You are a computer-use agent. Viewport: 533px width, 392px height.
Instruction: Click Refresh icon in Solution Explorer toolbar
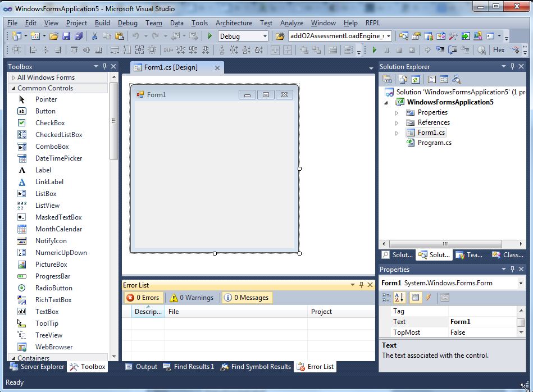pyautogui.click(x=416, y=80)
